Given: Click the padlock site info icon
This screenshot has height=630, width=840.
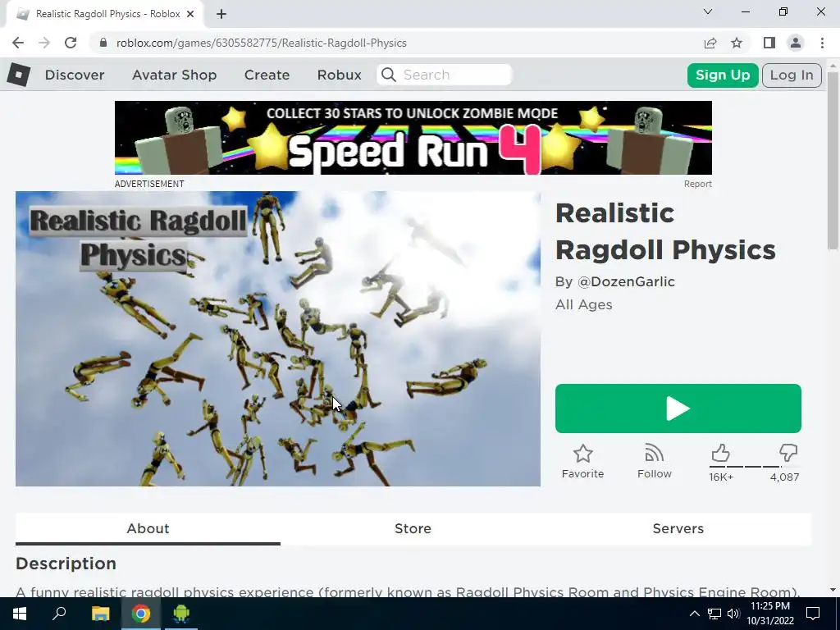Looking at the screenshot, I should pos(103,43).
